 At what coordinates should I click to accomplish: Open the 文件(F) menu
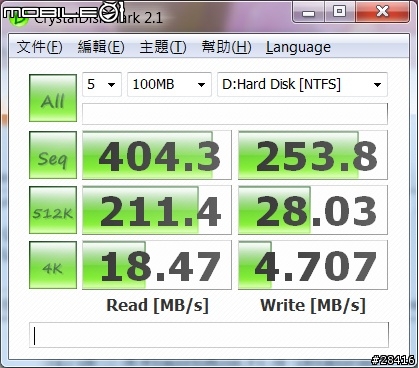click(x=40, y=47)
